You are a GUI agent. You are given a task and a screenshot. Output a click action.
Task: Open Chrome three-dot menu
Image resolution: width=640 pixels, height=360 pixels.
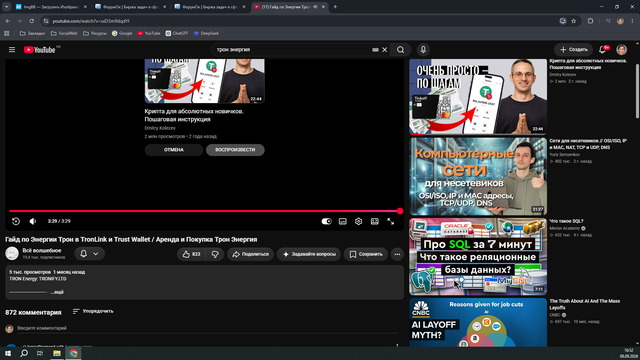click(633, 21)
